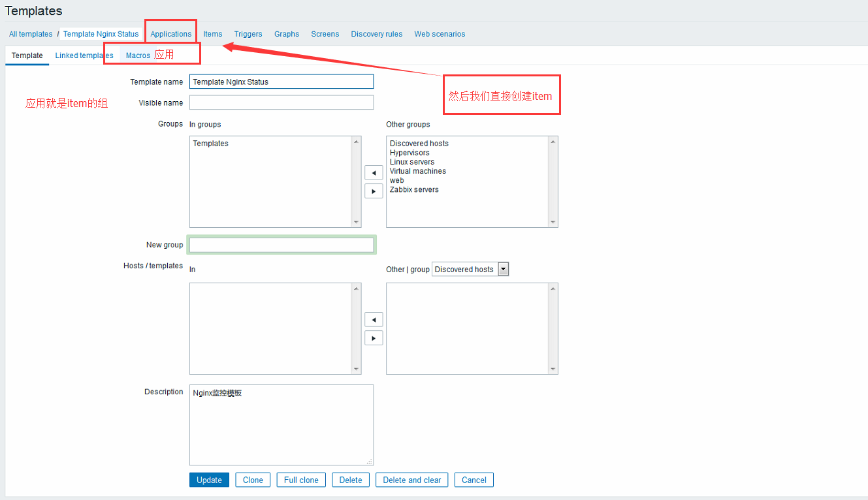Click scroll-up arrow of Hosts In list
868x500 pixels.
click(356, 288)
